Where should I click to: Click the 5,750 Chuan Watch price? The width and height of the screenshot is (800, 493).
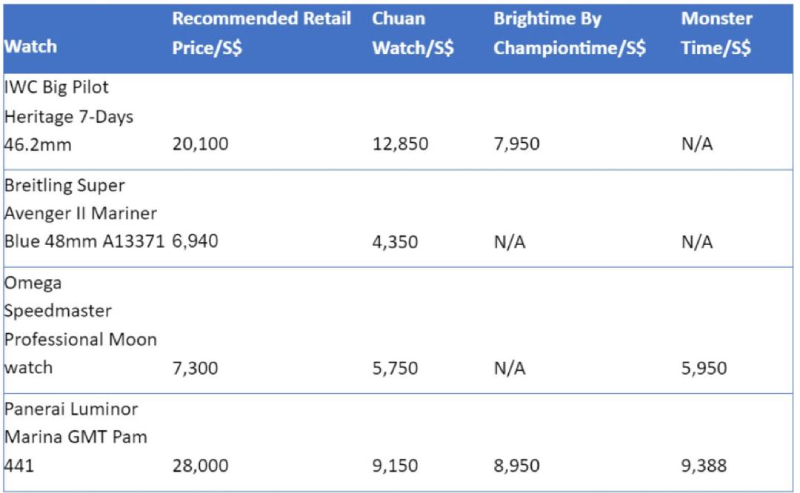click(395, 368)
